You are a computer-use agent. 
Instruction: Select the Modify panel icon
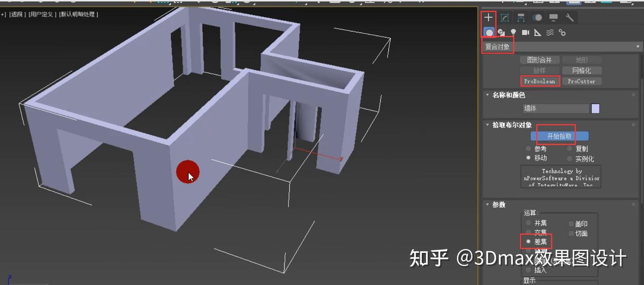(504, 17)
